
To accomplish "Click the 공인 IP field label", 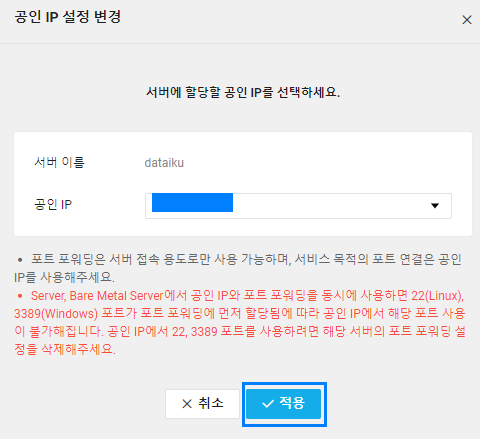I will (53, 204).
